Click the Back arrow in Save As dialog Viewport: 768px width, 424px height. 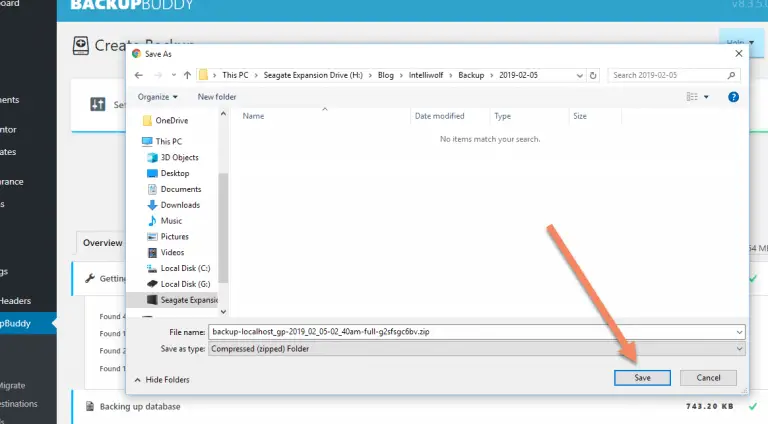point(139,75)
